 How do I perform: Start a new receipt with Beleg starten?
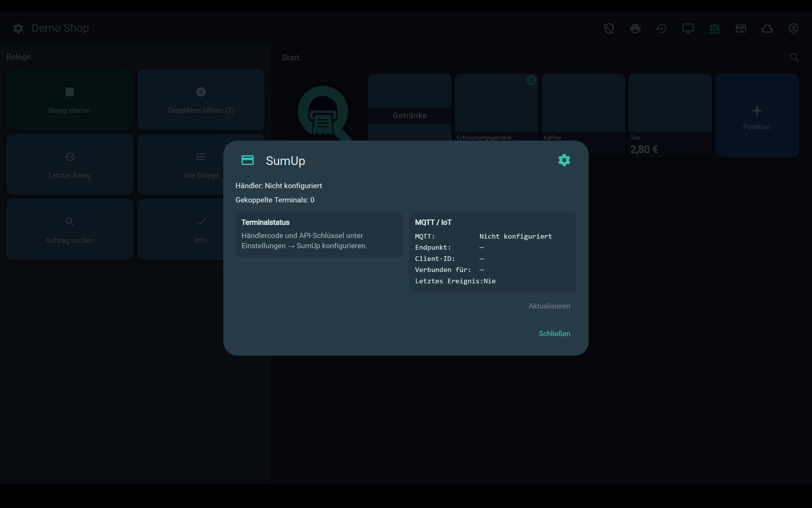[70, 99]
